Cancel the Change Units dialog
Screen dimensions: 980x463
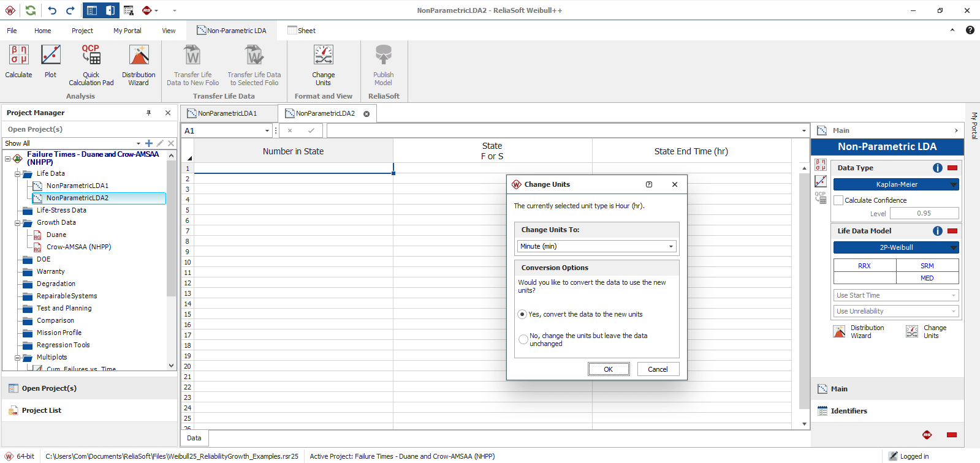[x=658, y=369]
